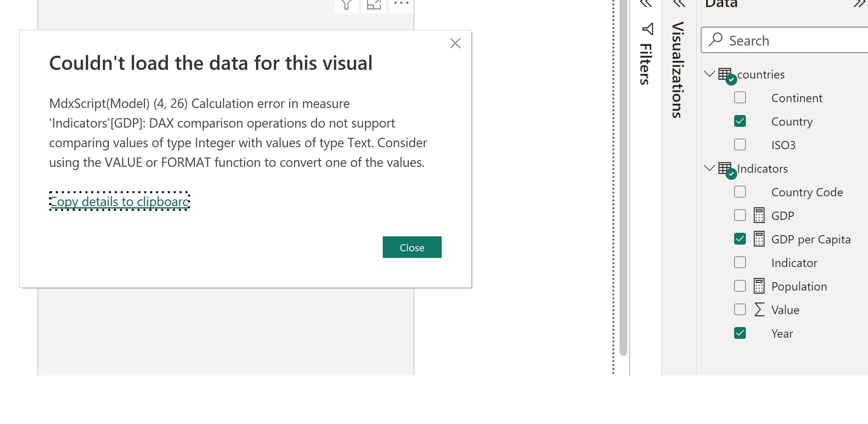
Task: Open the Filters pane label
Action: pos(646,64)
